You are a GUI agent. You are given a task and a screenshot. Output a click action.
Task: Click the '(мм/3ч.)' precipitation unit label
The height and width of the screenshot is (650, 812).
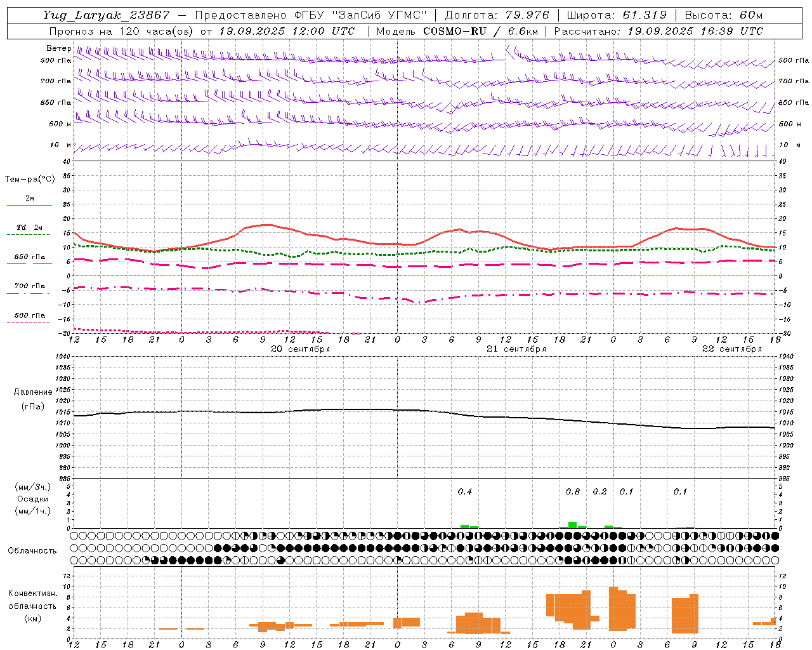click(33, 487)
